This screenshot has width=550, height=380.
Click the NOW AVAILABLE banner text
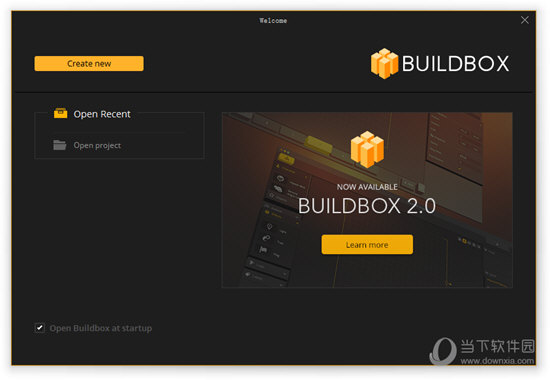click(x=367, y=187)
